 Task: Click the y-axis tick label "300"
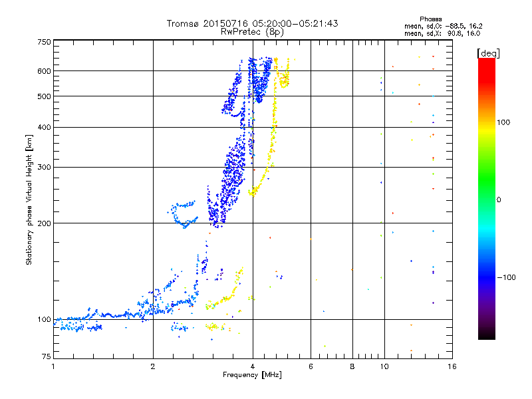click(44, 167)
